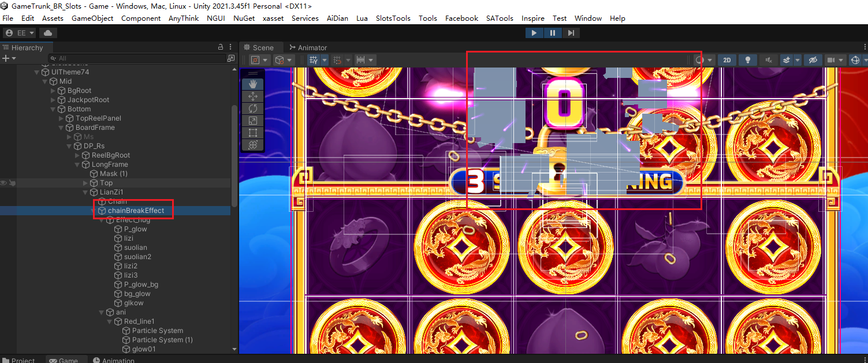Open the SlotsTools menu
868x363 pixels.
tap(393, 18)
